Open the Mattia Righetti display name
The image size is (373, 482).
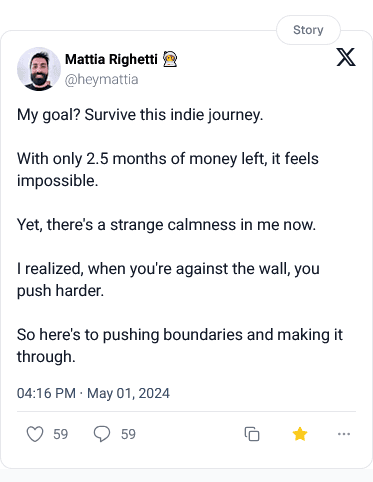tap(111, 59)
